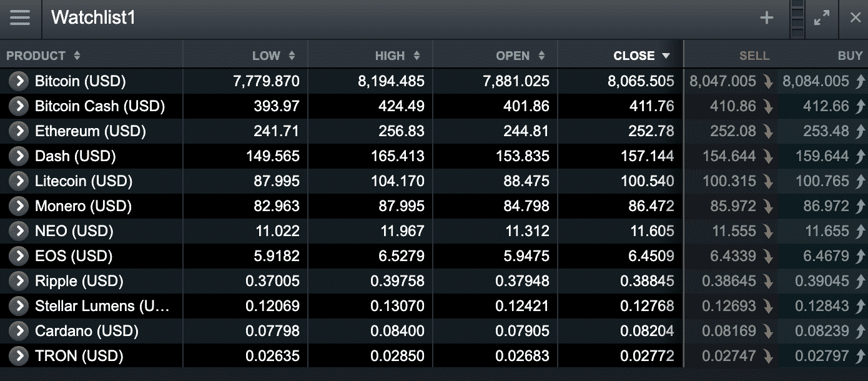
Task: Select the Stellar Lumens product name
Action: [x=102, y=306]
